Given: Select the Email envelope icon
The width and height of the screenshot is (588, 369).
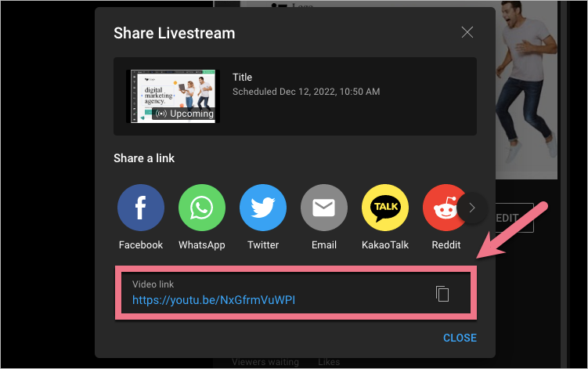Looking at the screenshot, I should click(324, 208).
